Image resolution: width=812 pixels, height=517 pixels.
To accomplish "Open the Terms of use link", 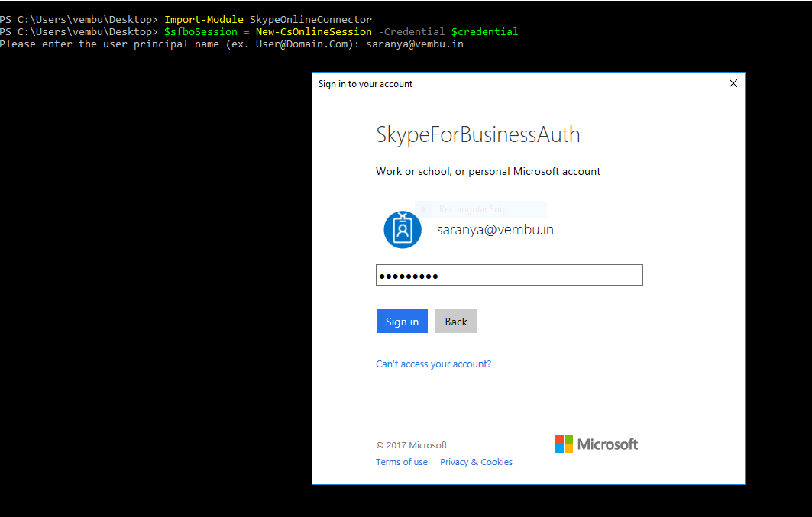I will click(402, 462).
